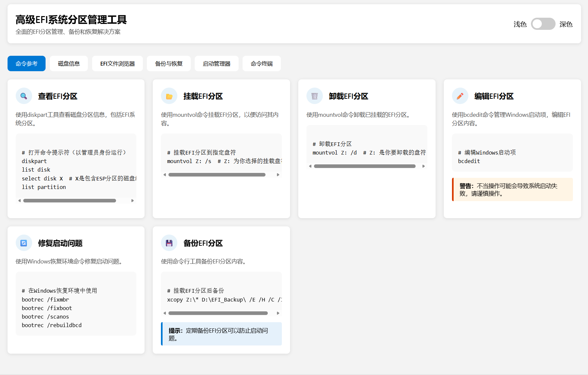Click the 'bootrec /fixboot' command
Screen dimensions: 588x375
(x=47, y=308)
